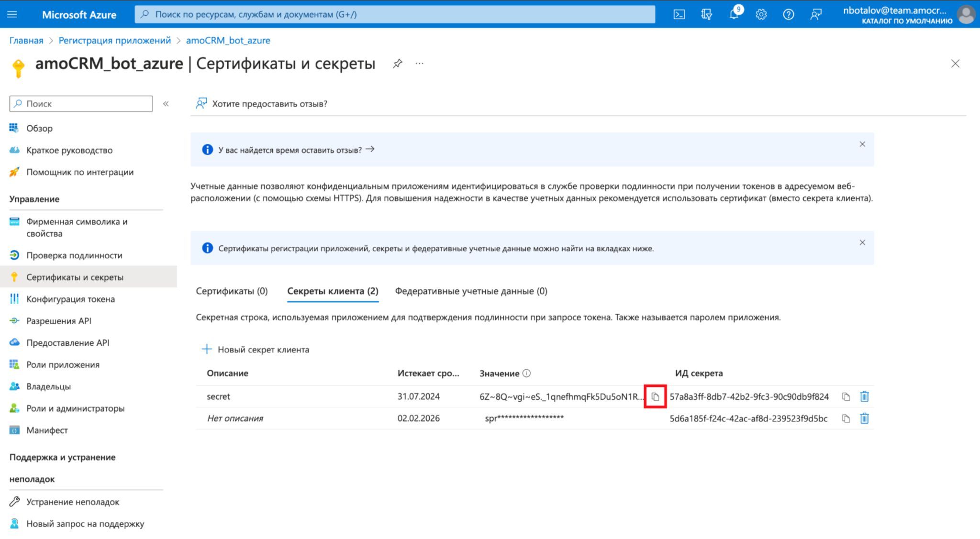980x539 pixels.
Task: Open the directories and subscriptions filter icon
Action: (x=706, y=14)
